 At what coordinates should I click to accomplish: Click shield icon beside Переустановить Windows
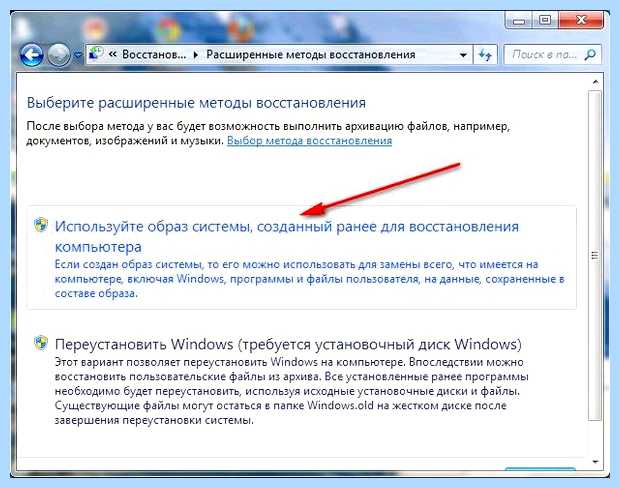pyautogui.click(x=41, y=342)
